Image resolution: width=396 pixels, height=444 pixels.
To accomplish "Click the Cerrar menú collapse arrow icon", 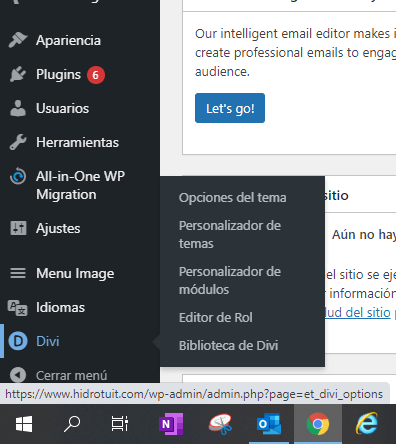I will (18, 375).
